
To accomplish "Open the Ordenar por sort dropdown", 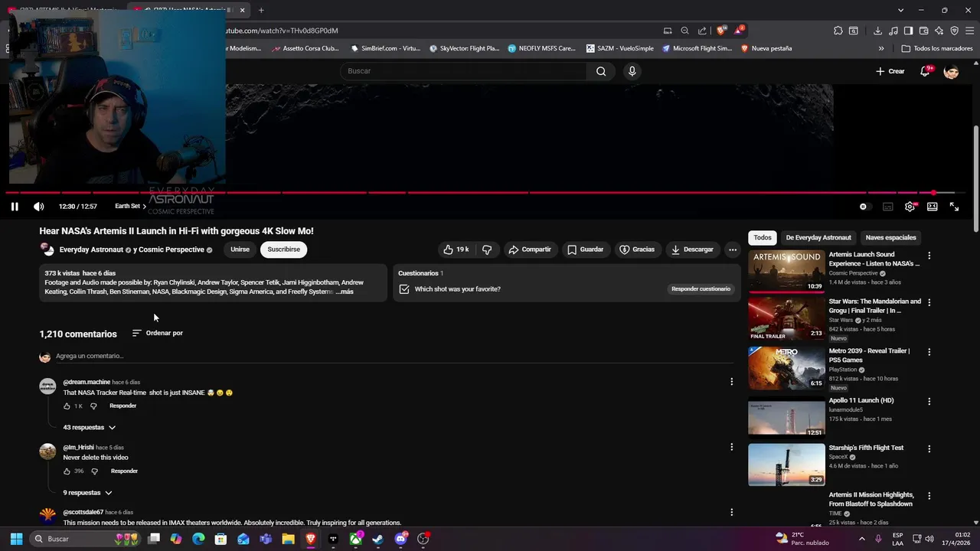I will click(x=158, y=333).
